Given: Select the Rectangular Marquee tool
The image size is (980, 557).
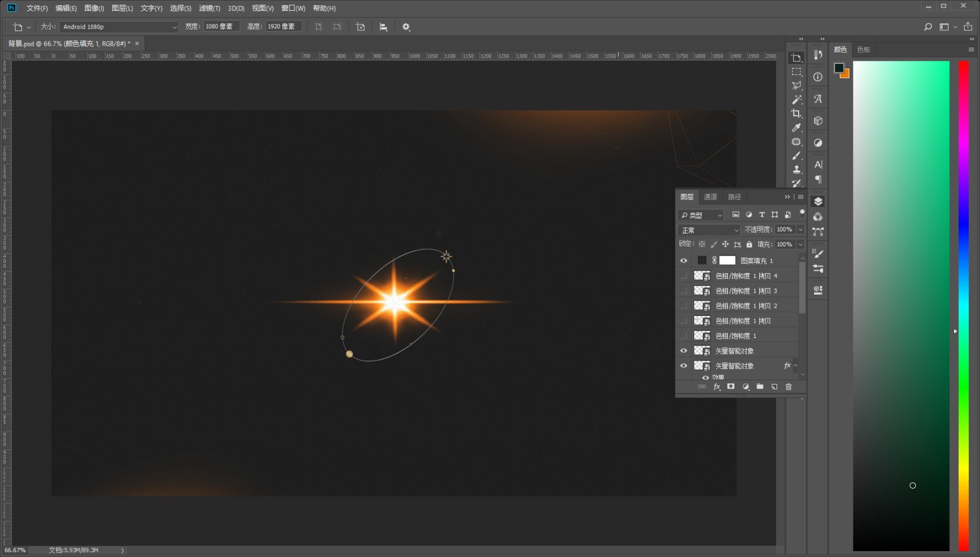Looking at the screenshot, I should click(x=796, y=72).
